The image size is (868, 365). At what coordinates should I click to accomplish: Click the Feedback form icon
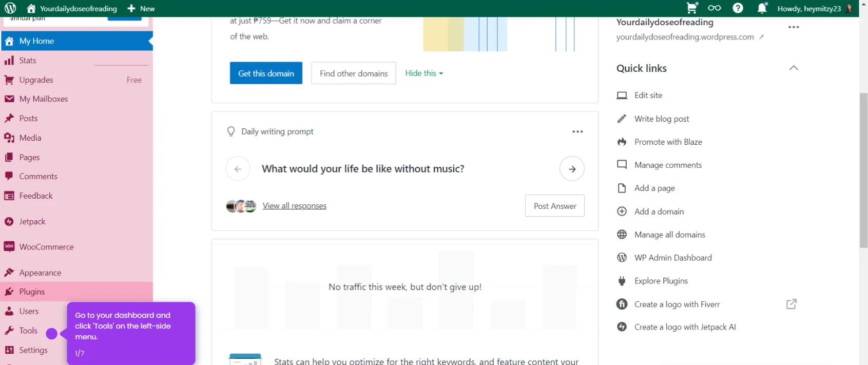pyautogui.click(x=9, y=196)
